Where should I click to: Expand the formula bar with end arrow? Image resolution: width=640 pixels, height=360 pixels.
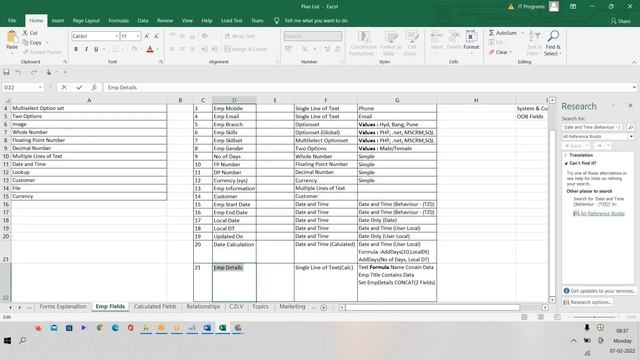coord(634,87)
